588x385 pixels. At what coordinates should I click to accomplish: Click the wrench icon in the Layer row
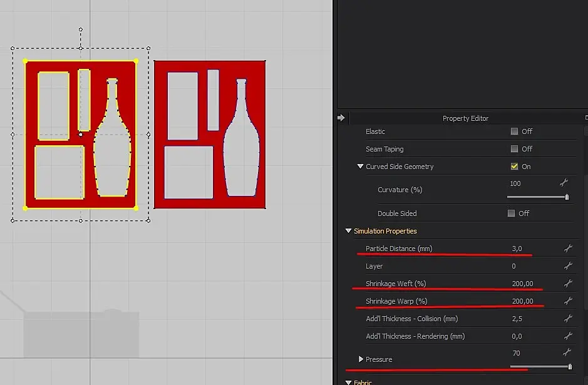[568, 266]
